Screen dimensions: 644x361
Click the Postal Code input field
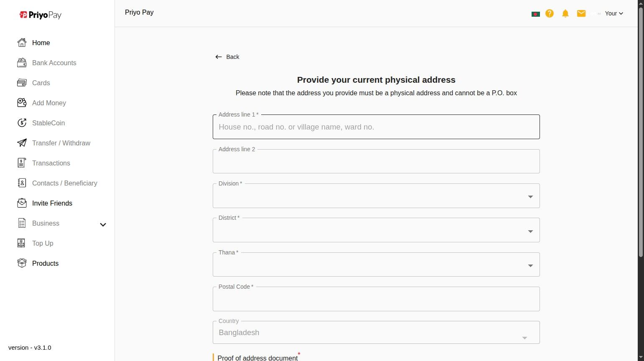376,299
